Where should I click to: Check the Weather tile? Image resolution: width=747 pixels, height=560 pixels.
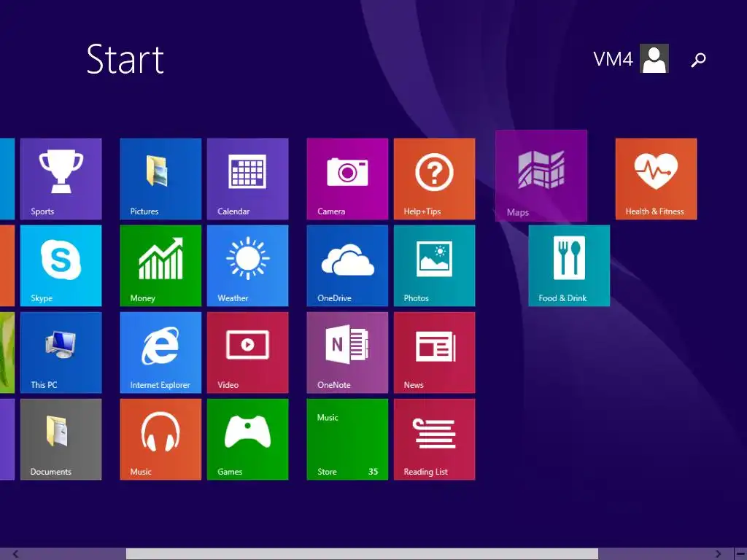pyautogui.click(x=248, y=265)
